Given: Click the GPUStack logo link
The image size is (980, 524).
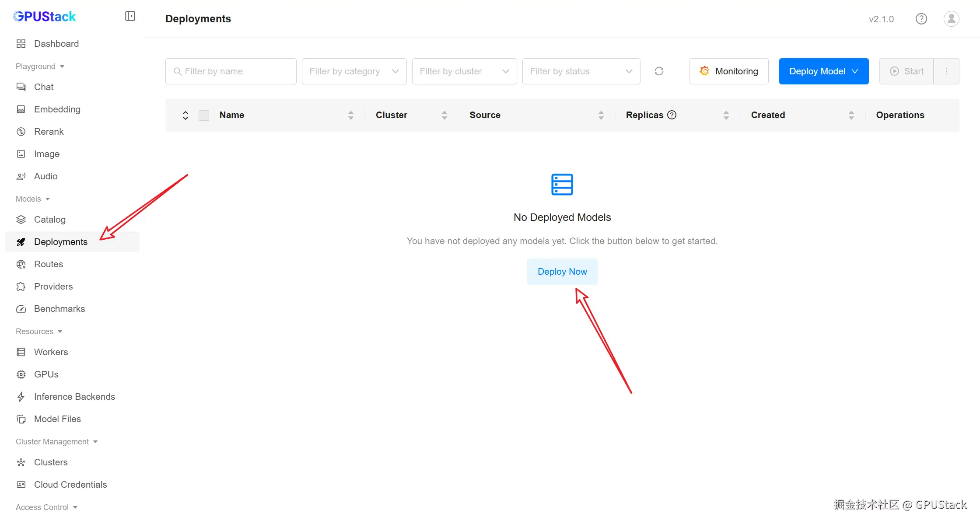Looking at the screenshot, I should coord(45,17).
